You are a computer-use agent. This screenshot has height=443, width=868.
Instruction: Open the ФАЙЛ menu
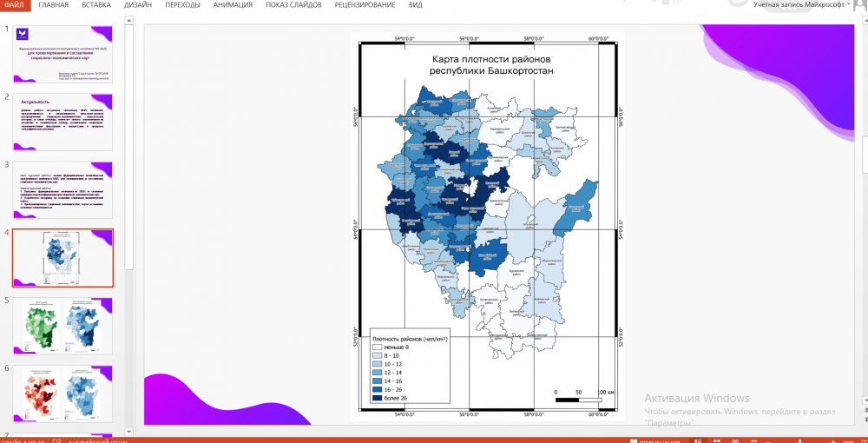click(x=15, y=5)
